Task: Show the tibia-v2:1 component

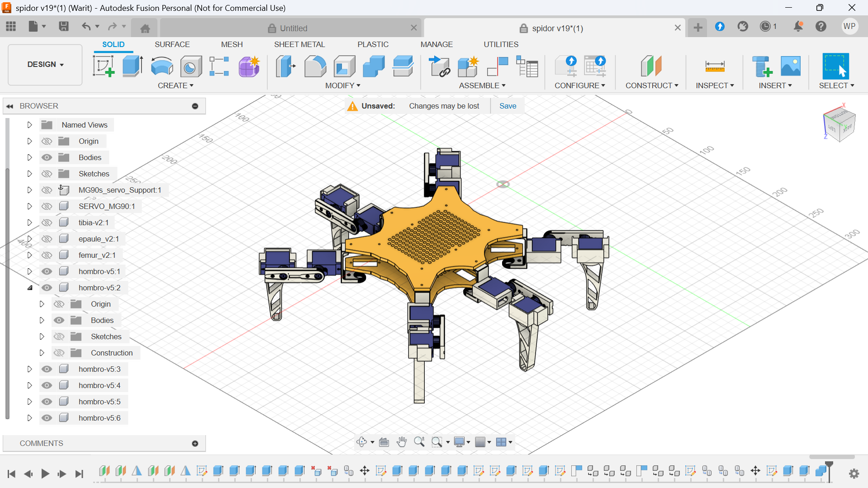Action: click(47, 223)
